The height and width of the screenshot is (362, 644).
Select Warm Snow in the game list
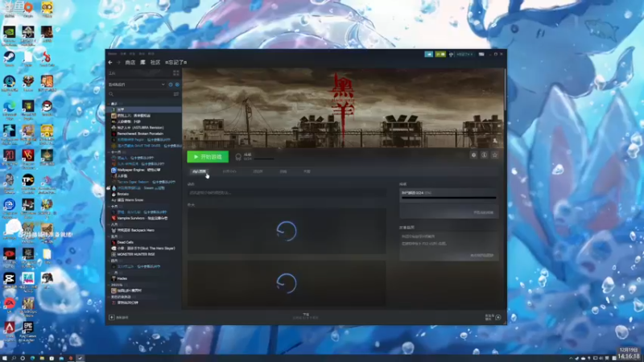130,200
